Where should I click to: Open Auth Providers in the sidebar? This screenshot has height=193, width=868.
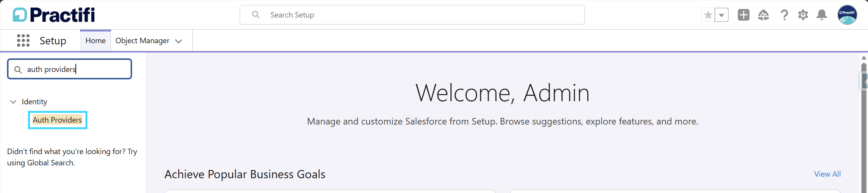click(x=58, y=120)
